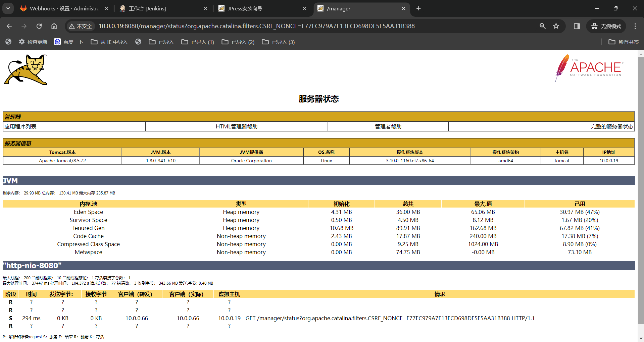Bookmark this page with the star icon
644x342 pixels.
(556, 26)
